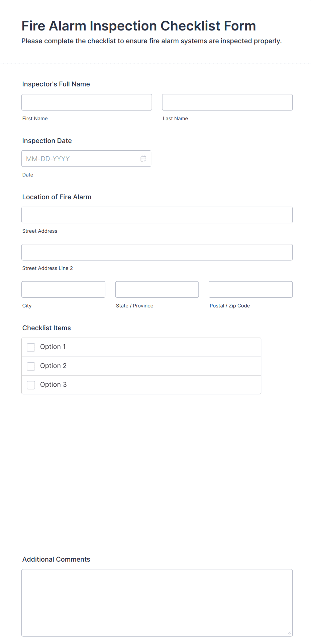311x644 pixels.
Task: Click the Last Name input field
Action: tap(227, 102)
